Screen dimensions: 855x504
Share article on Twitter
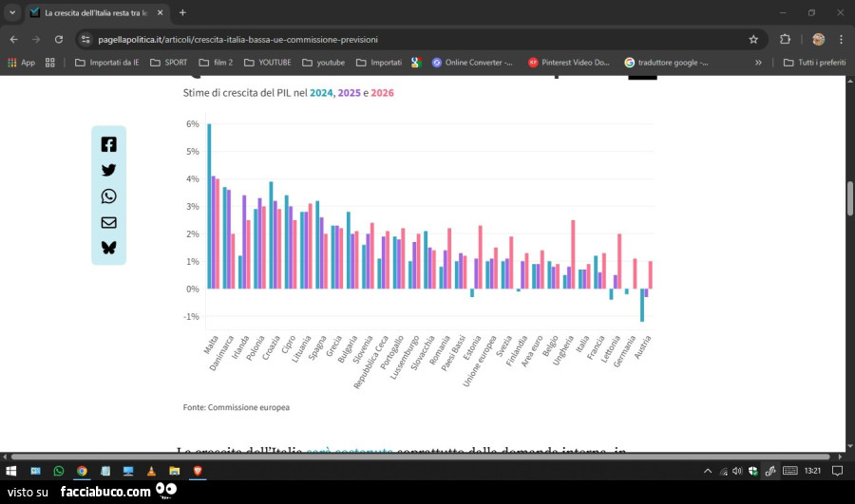click(108, 170)
